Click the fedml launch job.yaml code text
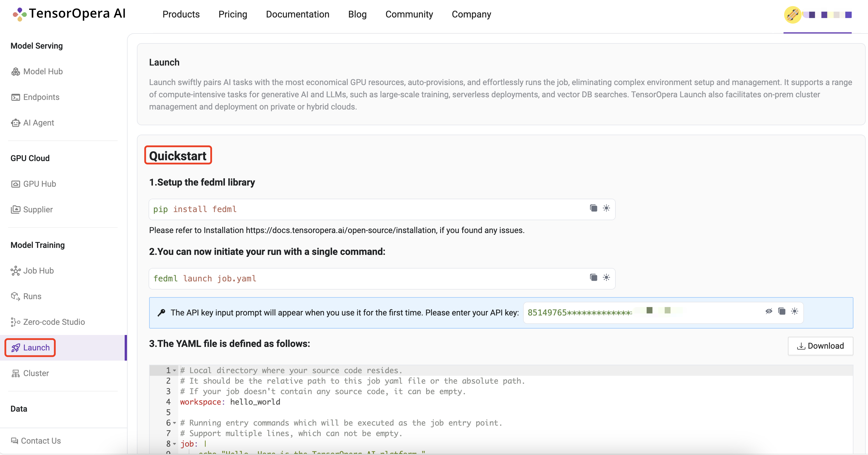The width and height of the screenshot is (868, 455). pos(204,279)
